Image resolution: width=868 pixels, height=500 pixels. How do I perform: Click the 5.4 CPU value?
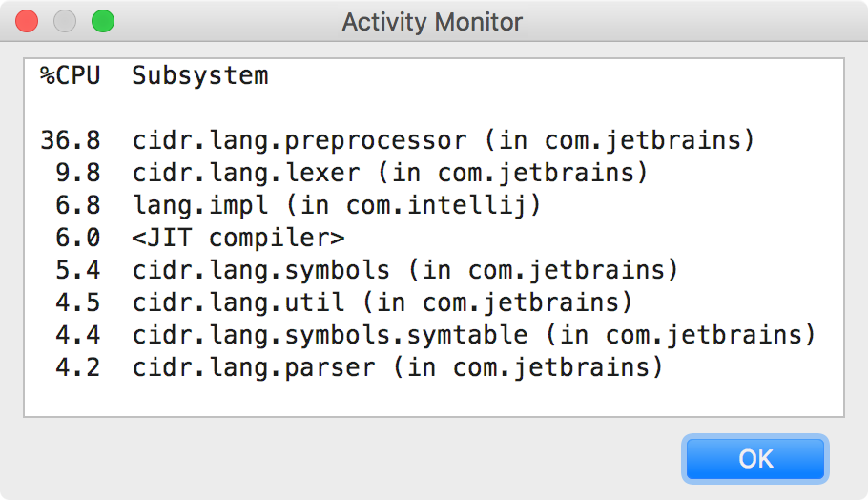[x=78, y=270]
